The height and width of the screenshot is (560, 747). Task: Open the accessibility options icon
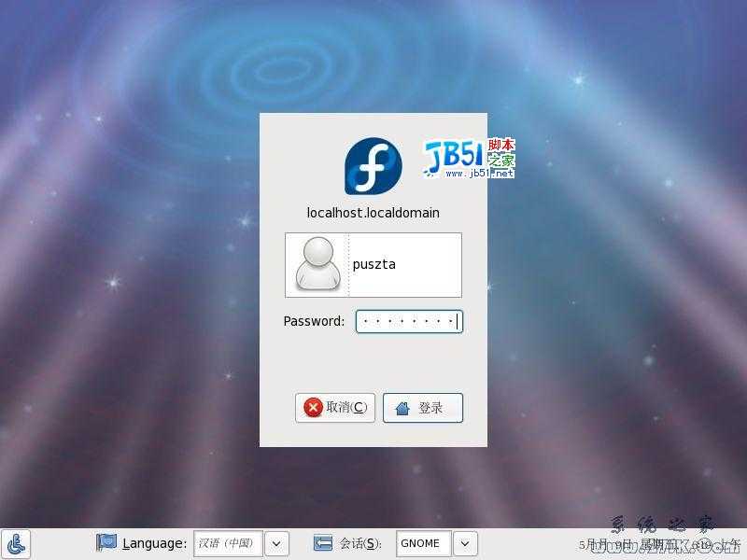pyautogui.click(x=16, y=544)
